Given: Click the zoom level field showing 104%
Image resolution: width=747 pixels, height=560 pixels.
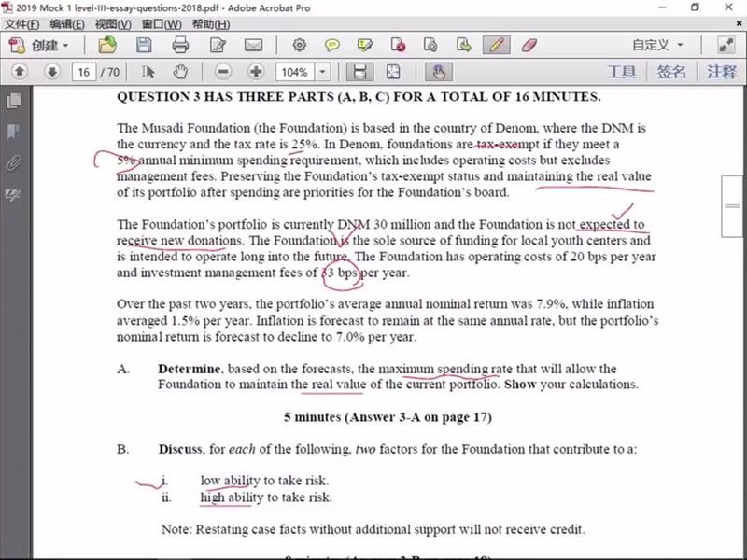Looking at the screenshot, I should click(x=295, y=73).
